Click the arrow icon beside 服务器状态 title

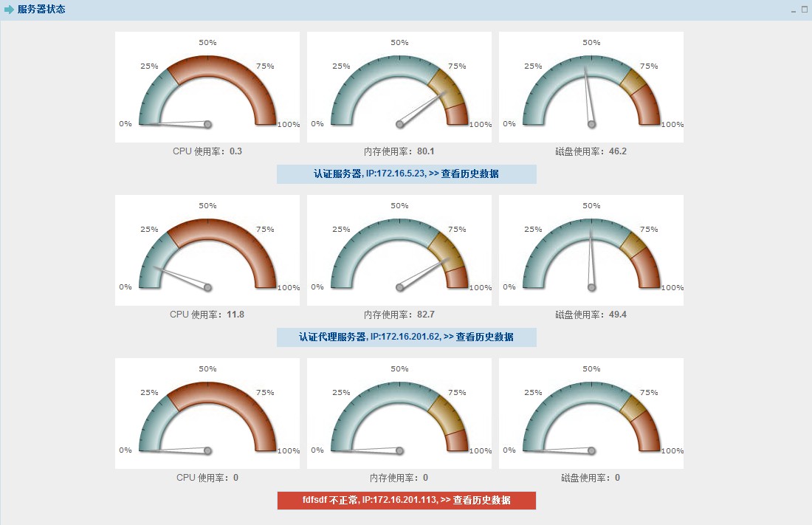click(x=10, y=10)
